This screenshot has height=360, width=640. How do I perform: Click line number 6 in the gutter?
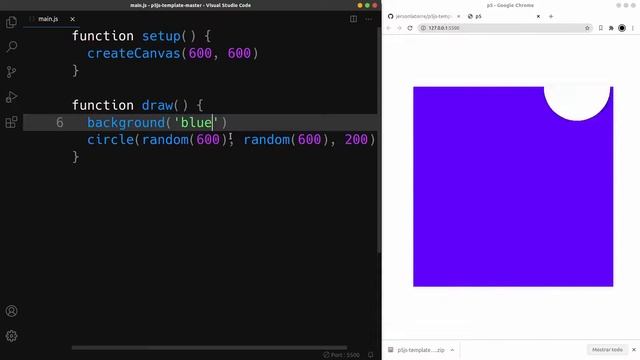coord(60,122)
